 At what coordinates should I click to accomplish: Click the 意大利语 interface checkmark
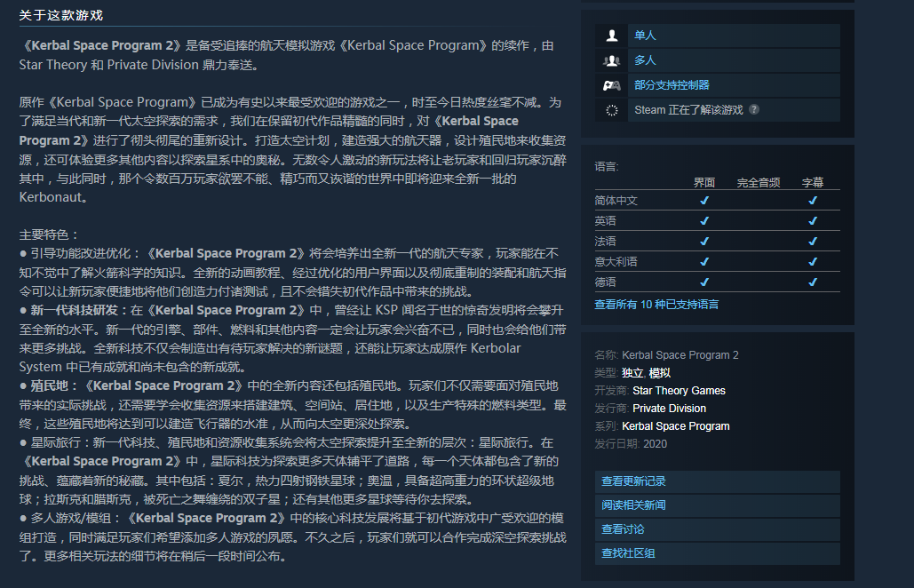point(704,262)
